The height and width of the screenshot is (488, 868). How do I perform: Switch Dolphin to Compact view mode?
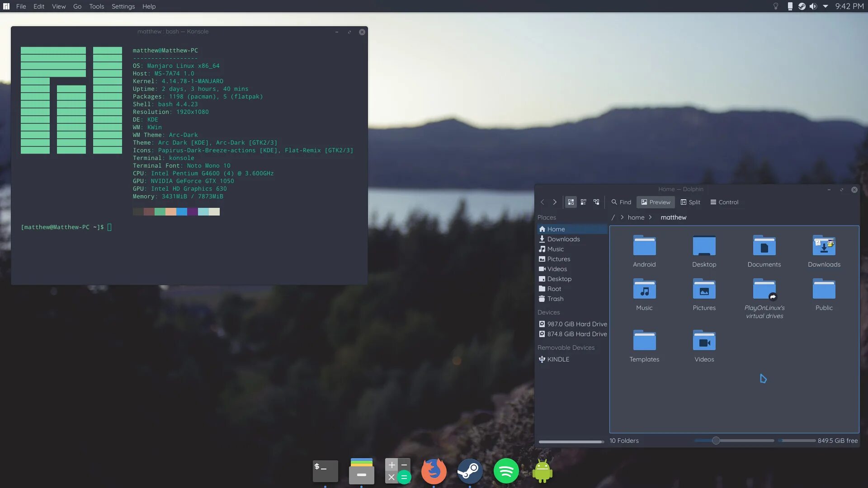pyautogui.click(x=584, y=202)
